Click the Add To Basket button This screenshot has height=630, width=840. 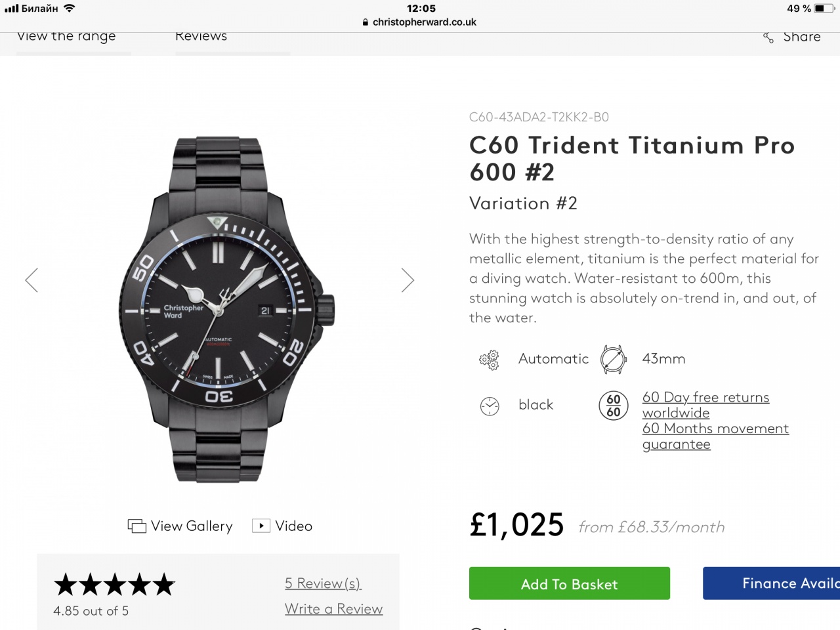pyautogui.click(x=569, y=583)
